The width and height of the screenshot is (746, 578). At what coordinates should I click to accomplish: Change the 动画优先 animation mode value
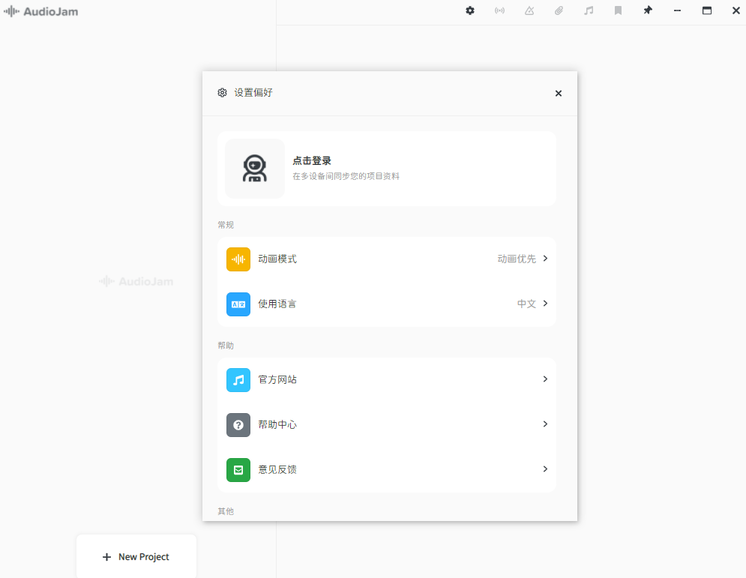pyautogui.click(x=517, y=259)
